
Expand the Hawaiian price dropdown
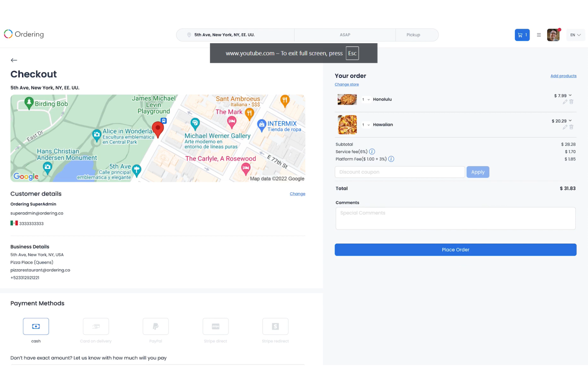(570, 121)
